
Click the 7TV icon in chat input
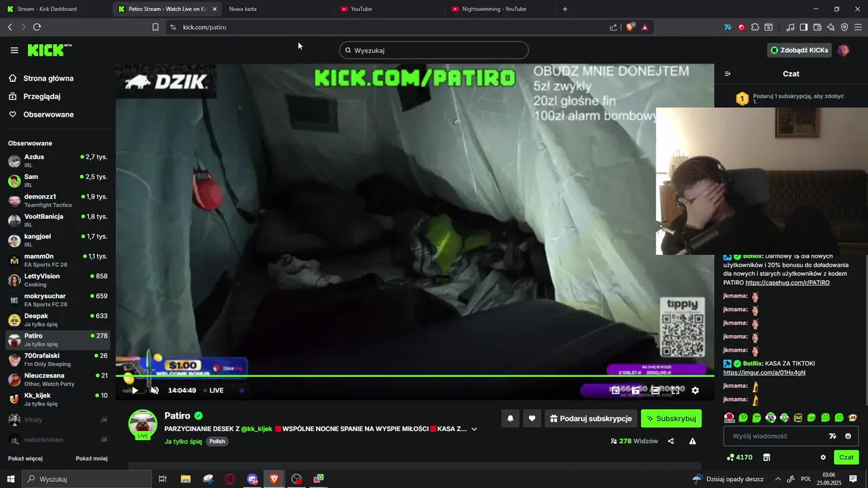point(833,436)
